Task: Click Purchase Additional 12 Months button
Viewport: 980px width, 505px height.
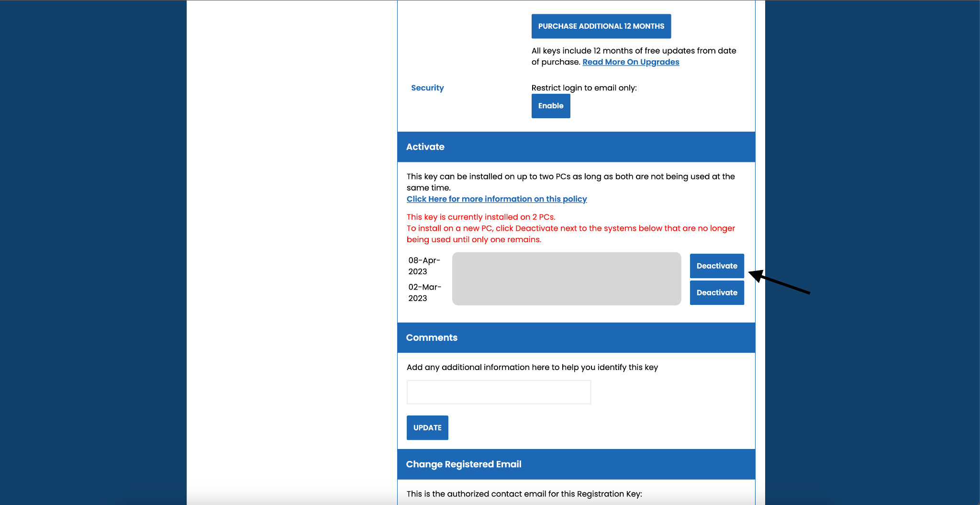Action: pyautogui.click(x=601, y=26)
